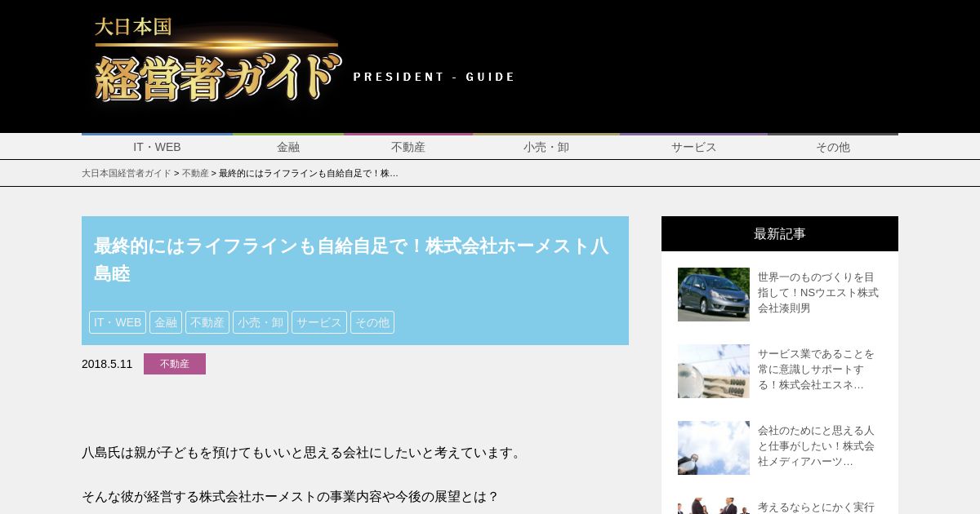Click the サービス tag in article header

[319, 322]
